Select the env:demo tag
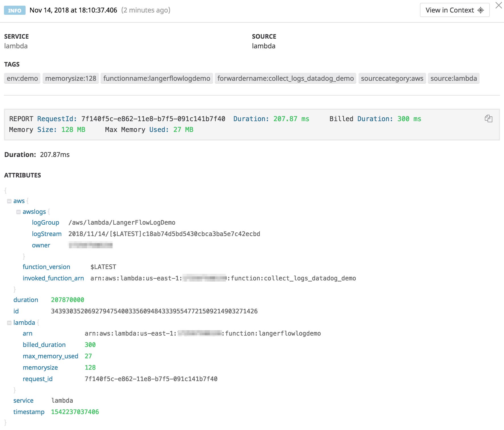This screenshot has height=430, width=504. click(22, 78)
